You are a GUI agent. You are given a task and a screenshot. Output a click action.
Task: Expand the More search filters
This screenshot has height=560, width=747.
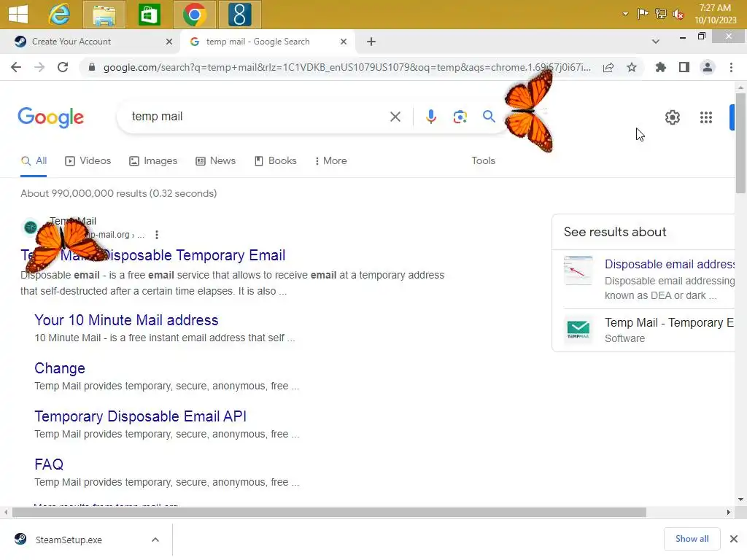[x=330, y=161]
